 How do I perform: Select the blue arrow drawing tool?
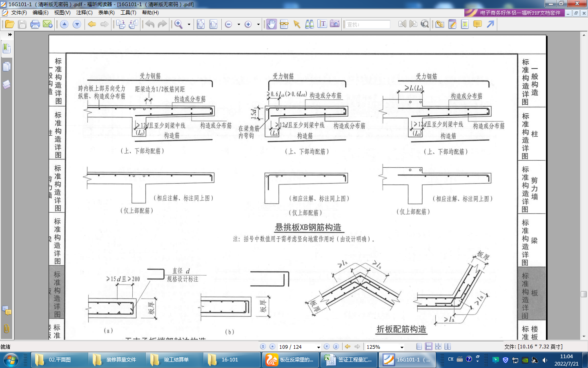(490, 24)
